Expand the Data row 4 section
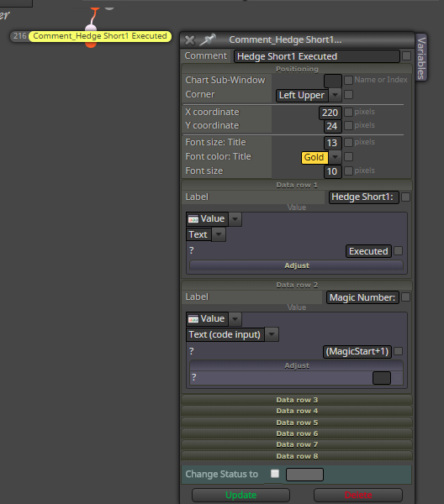 click(x=297, y=411)
